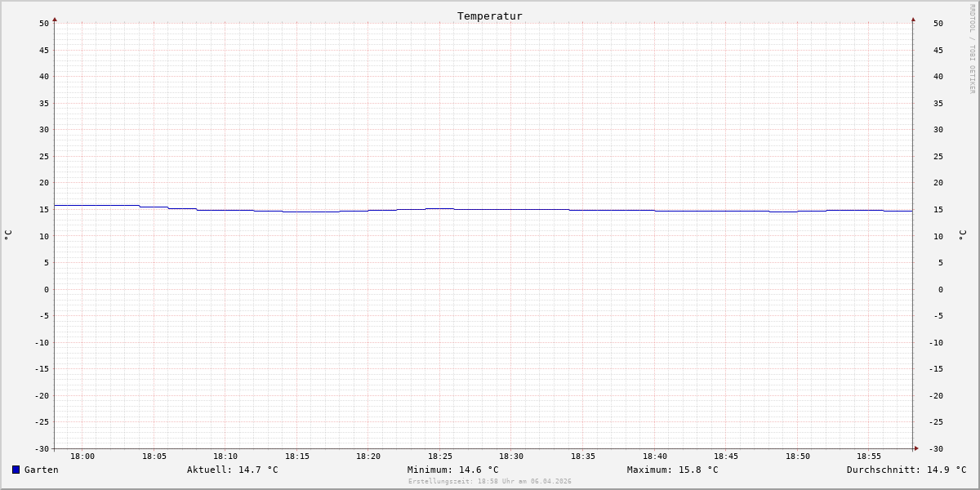Click the right axis 40 label

click(x=938, y=76)
